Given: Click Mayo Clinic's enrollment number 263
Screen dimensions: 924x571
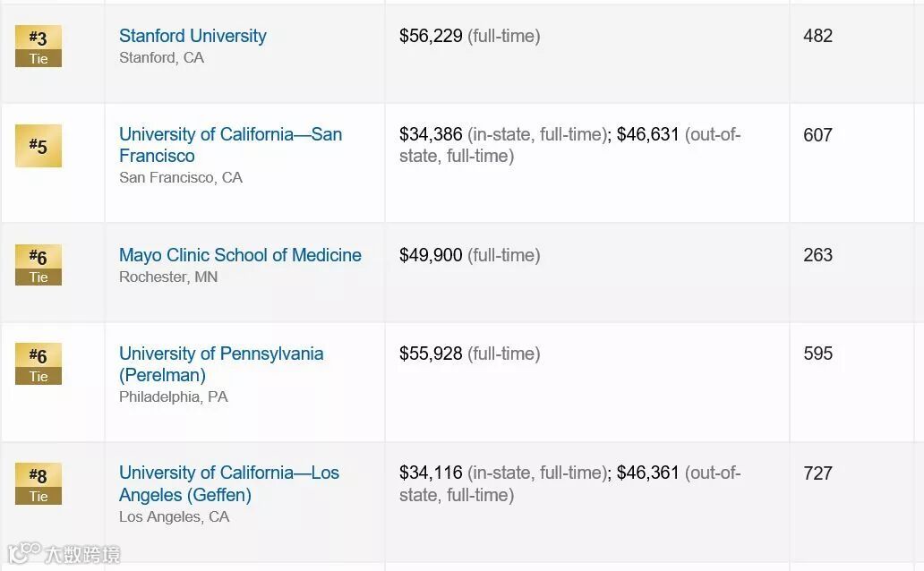Looking at the screenshot, I should click(817, 255).
